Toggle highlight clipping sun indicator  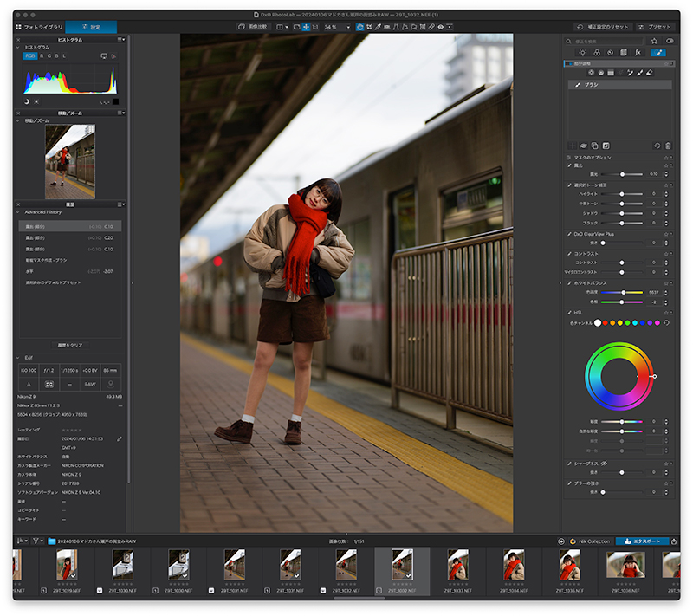[36, 101]
